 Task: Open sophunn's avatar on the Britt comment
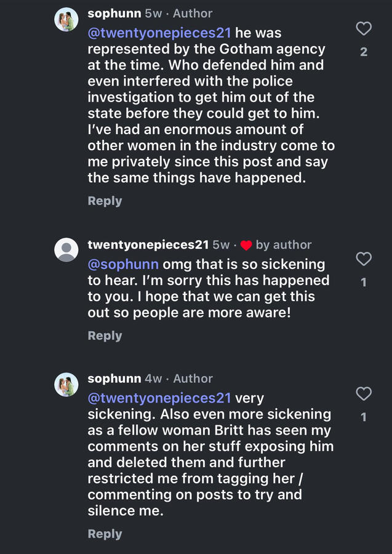(66, 385)
